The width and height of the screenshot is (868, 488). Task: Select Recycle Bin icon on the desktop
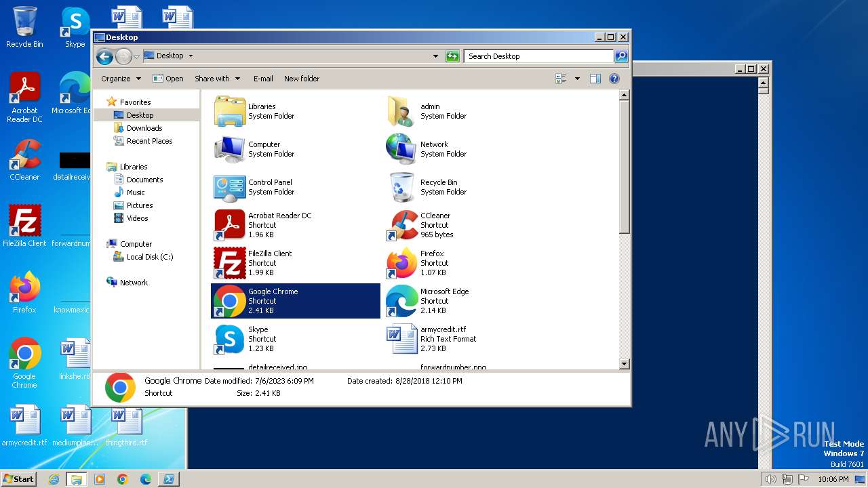point(24,27)
